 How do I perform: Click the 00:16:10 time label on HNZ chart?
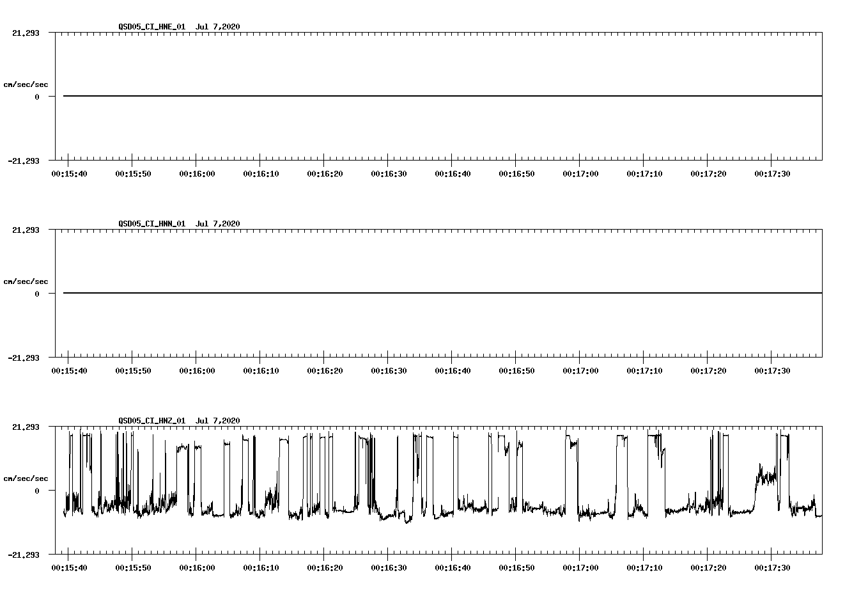click(261, 568)
